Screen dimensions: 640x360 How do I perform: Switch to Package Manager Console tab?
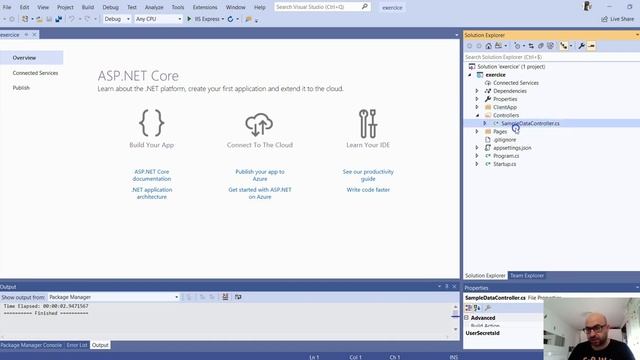(x=31, y=345)
